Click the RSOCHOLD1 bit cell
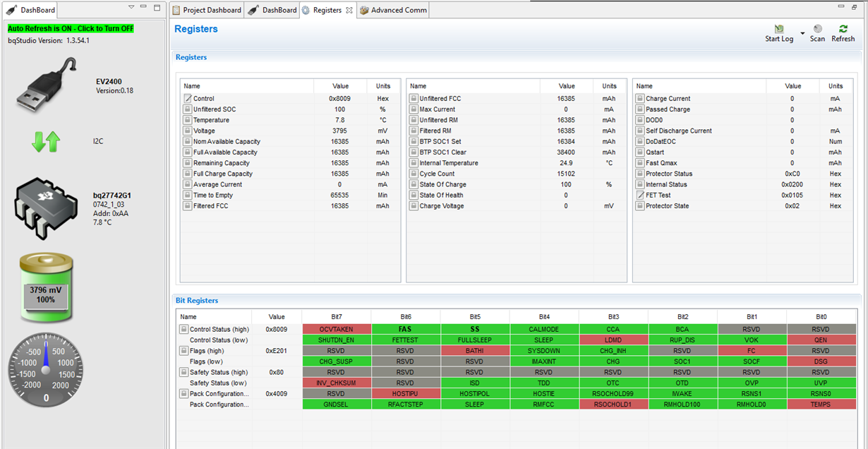 pos(613,405)
